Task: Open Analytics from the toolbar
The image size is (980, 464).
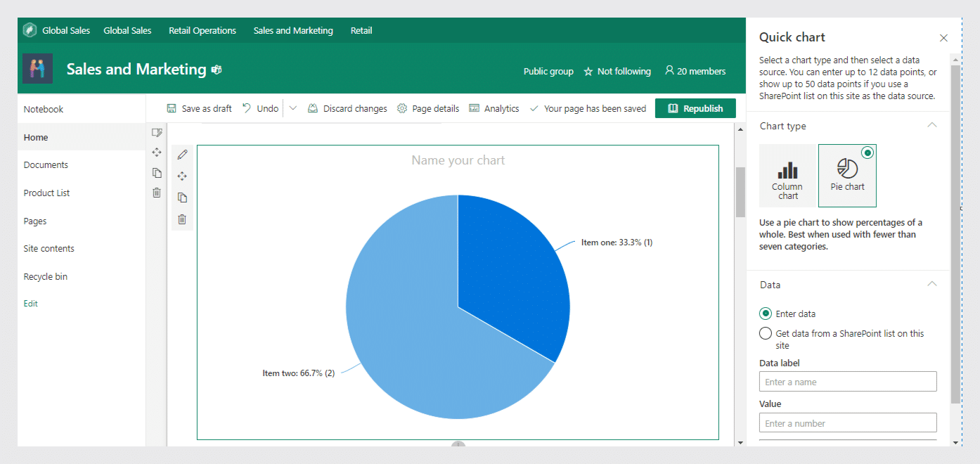Action: pos(494,108)
